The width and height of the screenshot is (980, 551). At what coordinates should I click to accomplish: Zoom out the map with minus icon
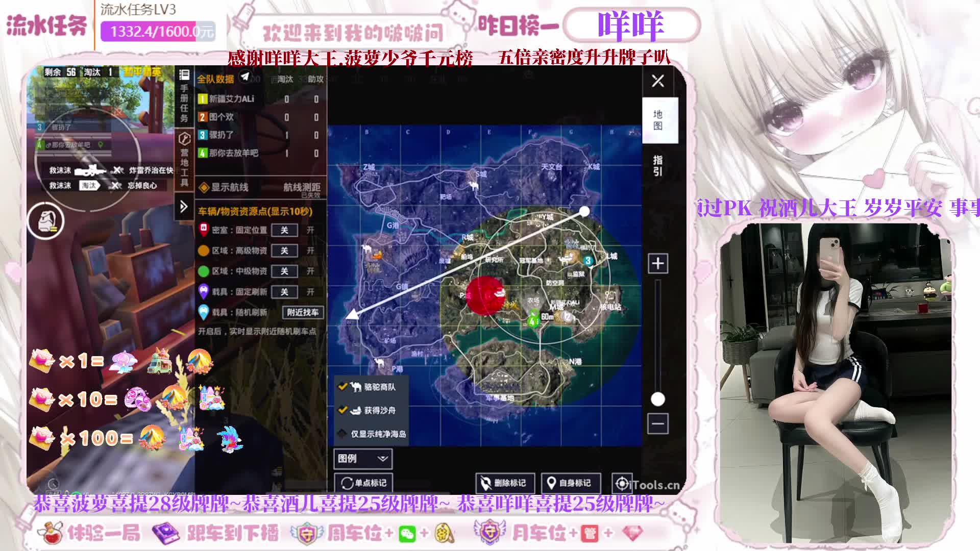pos(657,423)
